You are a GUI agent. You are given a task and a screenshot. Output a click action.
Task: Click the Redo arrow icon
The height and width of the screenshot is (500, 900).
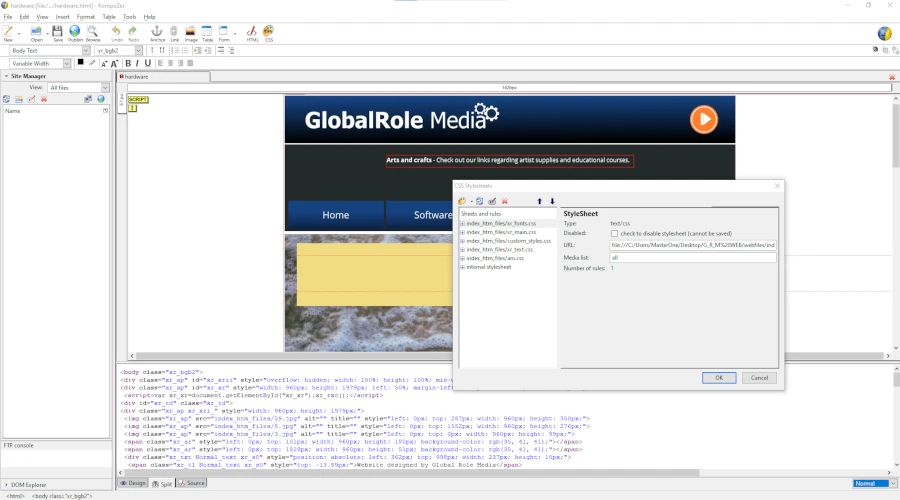pyautogui.click(x=133, y=31)
